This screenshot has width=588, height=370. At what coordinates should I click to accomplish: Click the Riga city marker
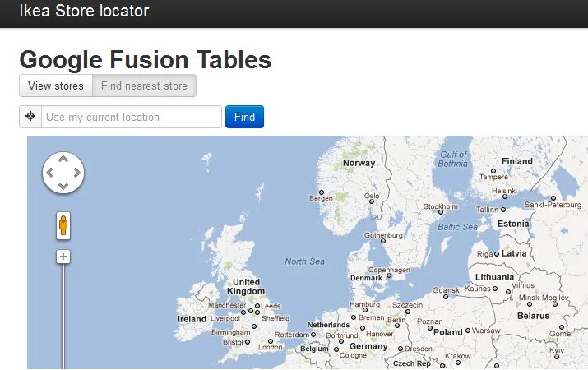point(497,254)
